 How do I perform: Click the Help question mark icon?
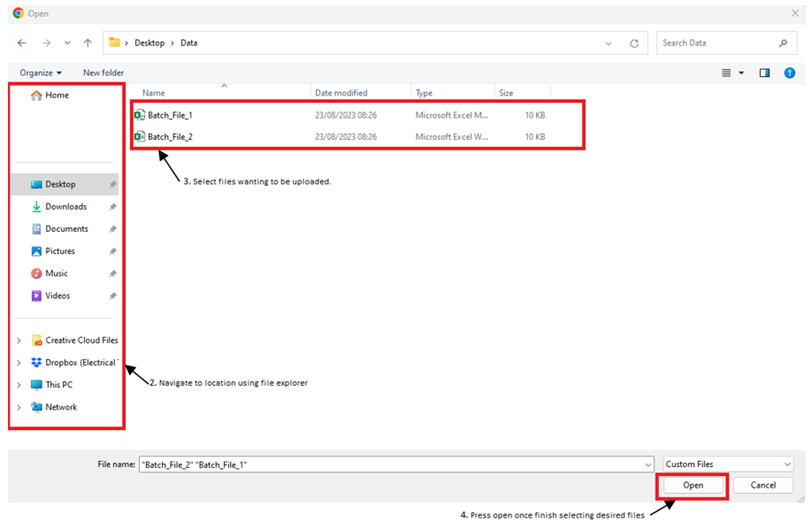pyautogui.click(x=789, y=72)
